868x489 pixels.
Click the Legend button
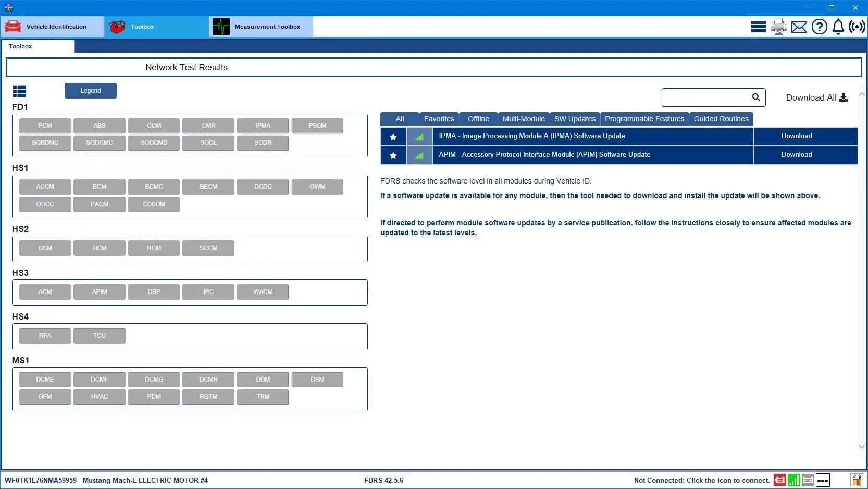91,91
